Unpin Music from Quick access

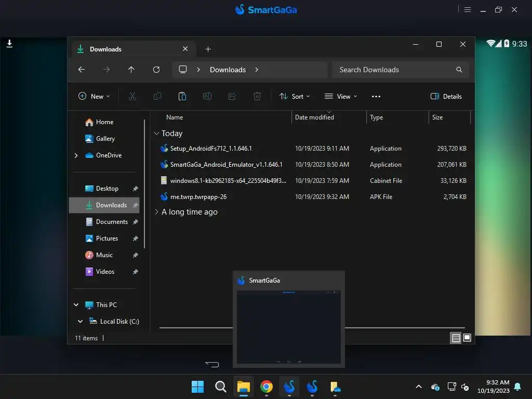136,255
